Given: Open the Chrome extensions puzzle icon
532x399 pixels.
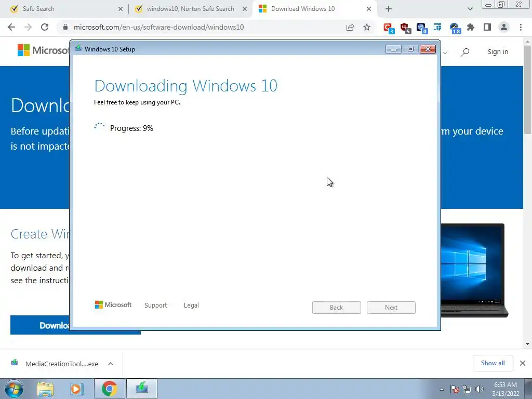Looking at the screenshot, I should click(x=471, y=27).
